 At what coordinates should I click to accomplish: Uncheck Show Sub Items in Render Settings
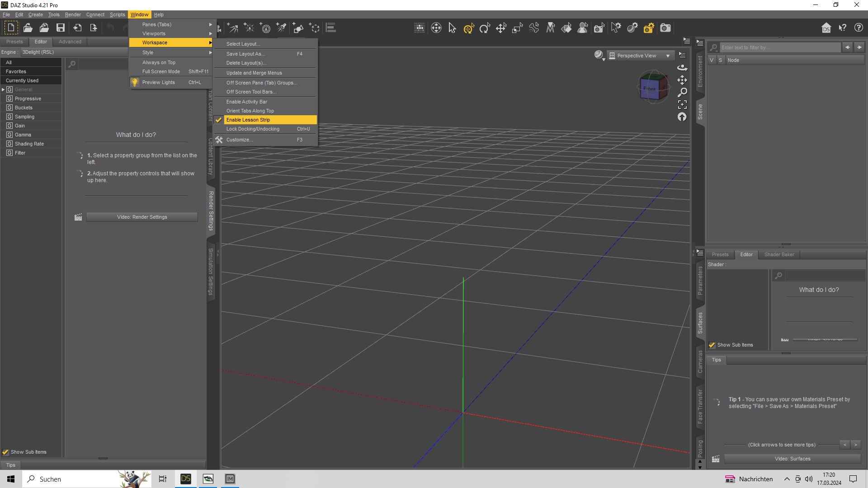tap(5, 452)
